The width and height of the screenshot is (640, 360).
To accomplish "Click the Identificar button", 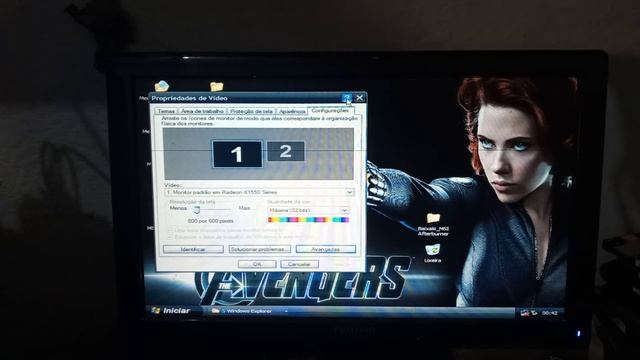I will pos(193,249).
